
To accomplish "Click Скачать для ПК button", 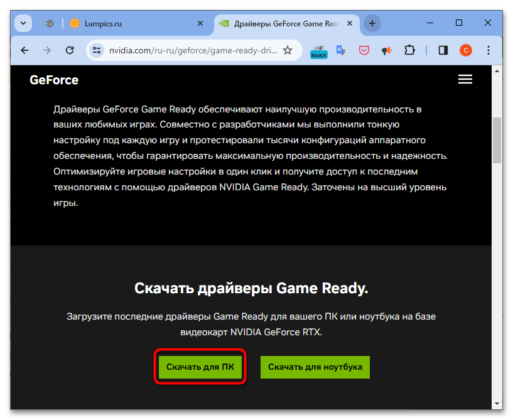I will tap(200, 367).
